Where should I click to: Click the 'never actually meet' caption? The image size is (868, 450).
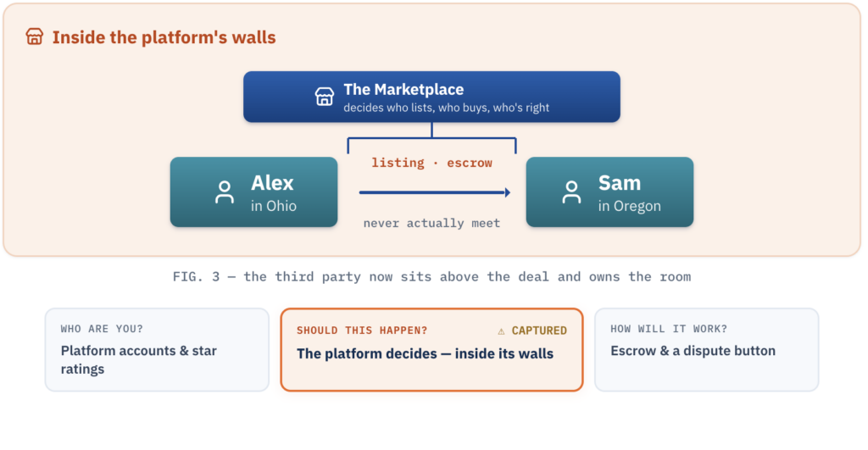[431, 223]
